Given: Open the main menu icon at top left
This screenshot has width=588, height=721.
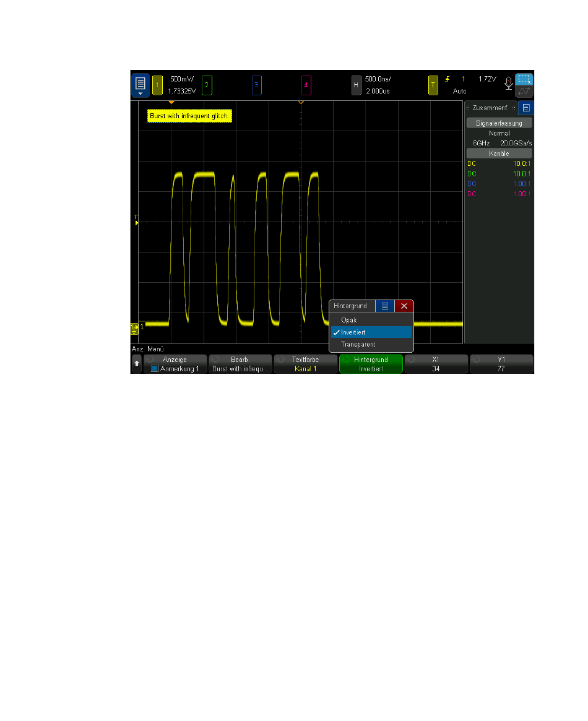Looking at the screenshot, I should tap(140, 85).
